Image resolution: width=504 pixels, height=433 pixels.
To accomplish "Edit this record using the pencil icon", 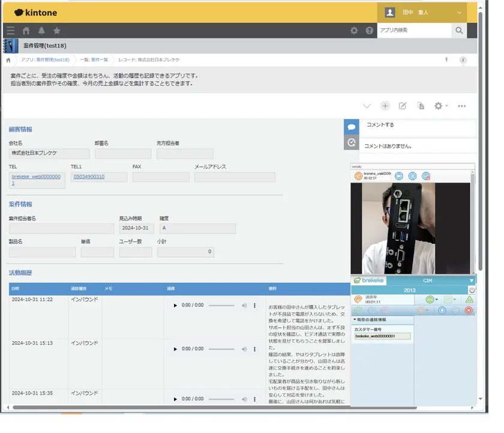I will pyautogui.click(x=403, y=106).
